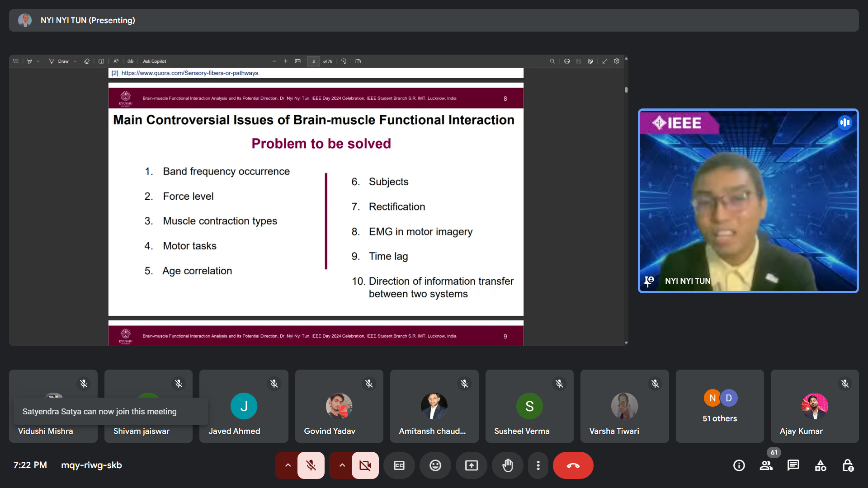Unmute the microphone
This screenshot has width=868, height=488.
[x=311, y=465]
